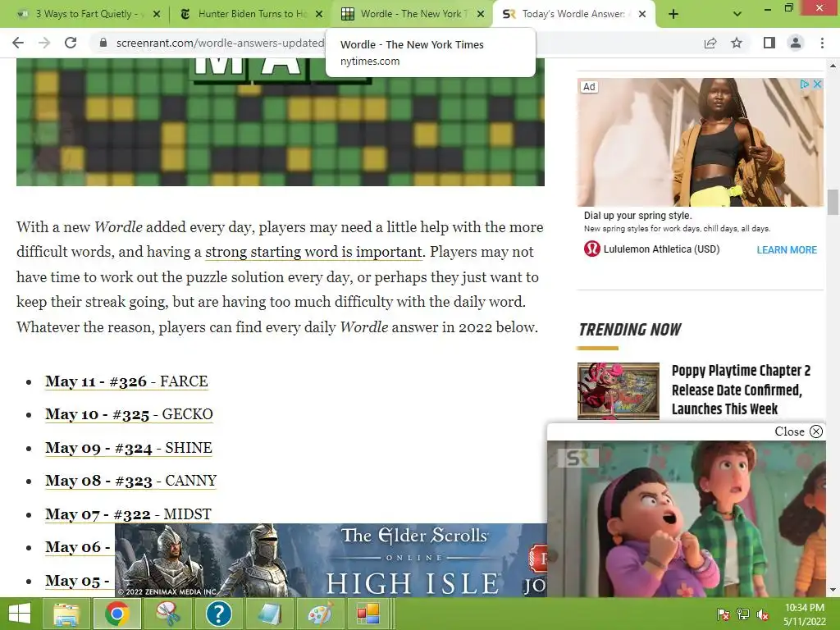Go forward to the next page
Screen dimensions: 840x630
[44, 43]
